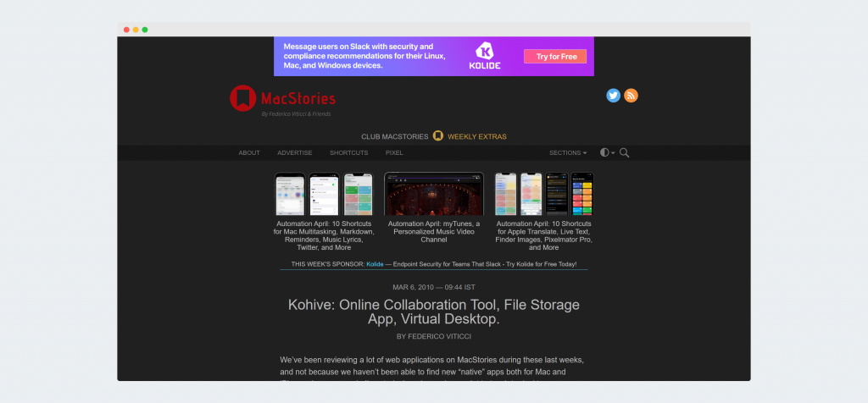Open the Advertise menu item

pos(294,152)
